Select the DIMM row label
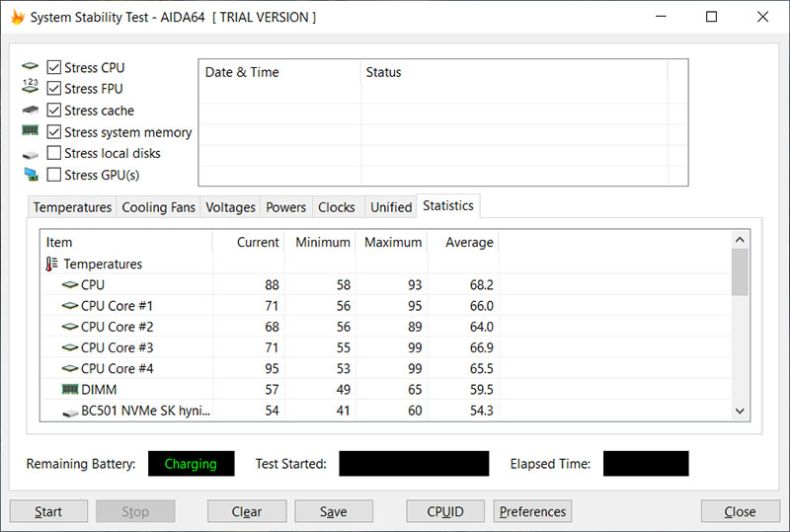The image size is (790, 532). [x=99, y=390]
